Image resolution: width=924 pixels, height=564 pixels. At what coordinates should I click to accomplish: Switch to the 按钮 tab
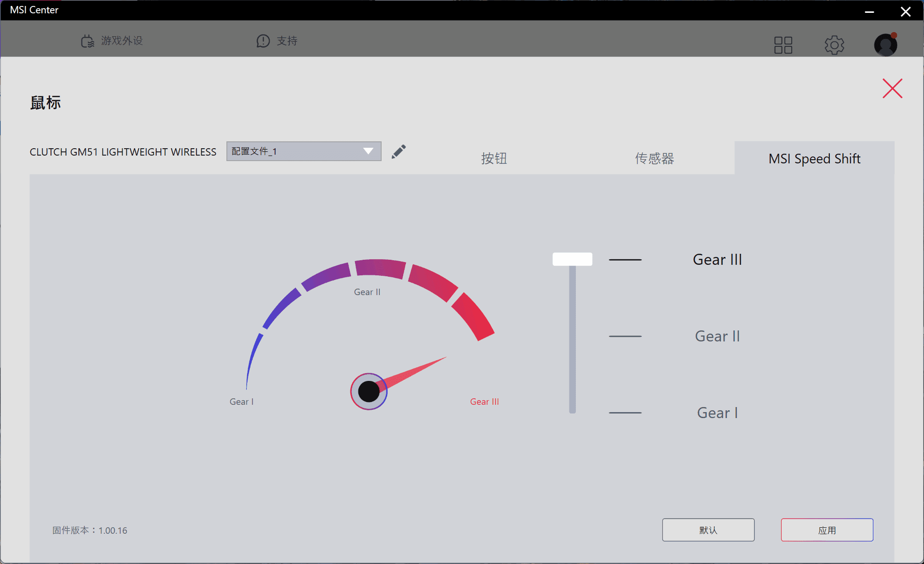494,158
